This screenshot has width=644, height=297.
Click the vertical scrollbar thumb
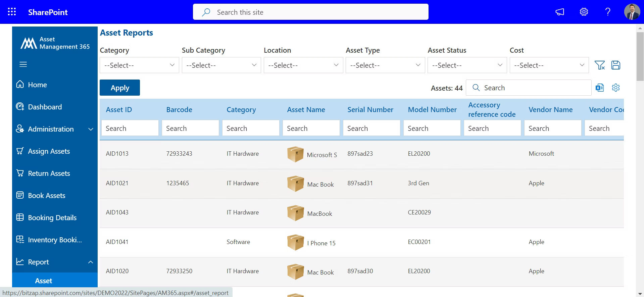tap(640, 56)
